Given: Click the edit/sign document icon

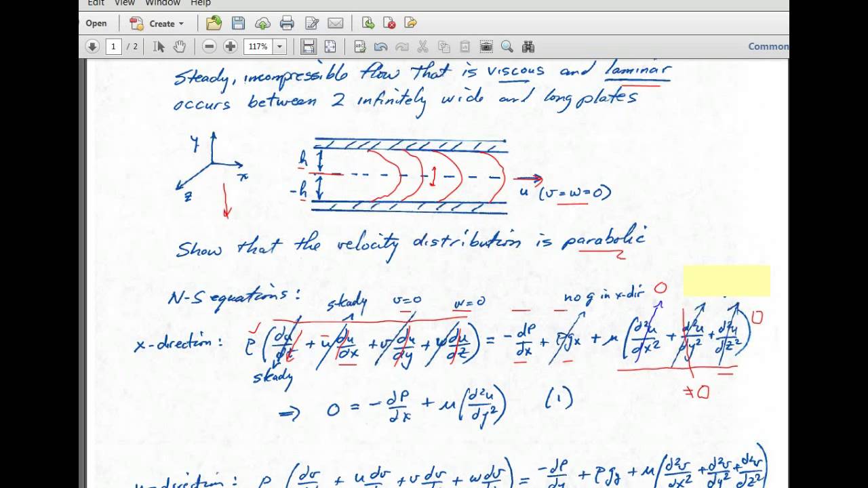Looking at the screenshot, I should 312,23.
